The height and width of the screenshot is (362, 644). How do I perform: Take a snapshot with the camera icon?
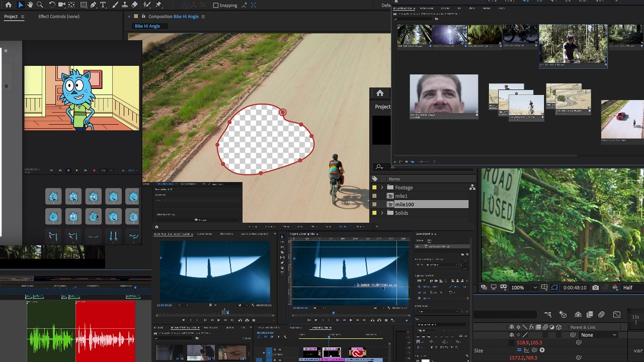coord(595,288)
